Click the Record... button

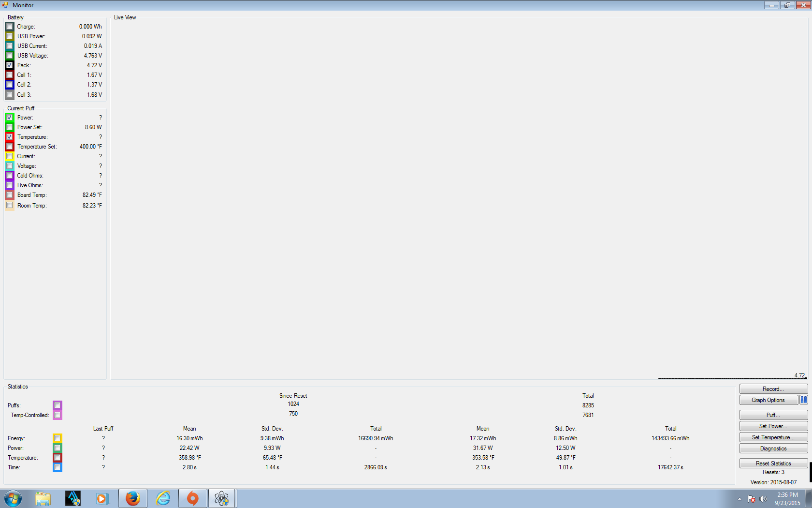pyautogui.click(x=773, y=389)
